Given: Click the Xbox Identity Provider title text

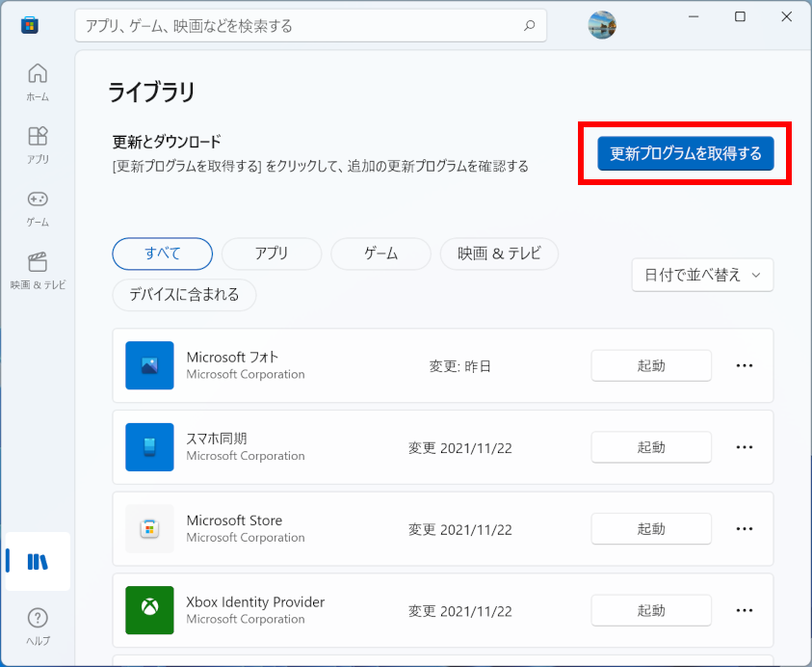Looking at the screenshot, I should pos(255,601).
